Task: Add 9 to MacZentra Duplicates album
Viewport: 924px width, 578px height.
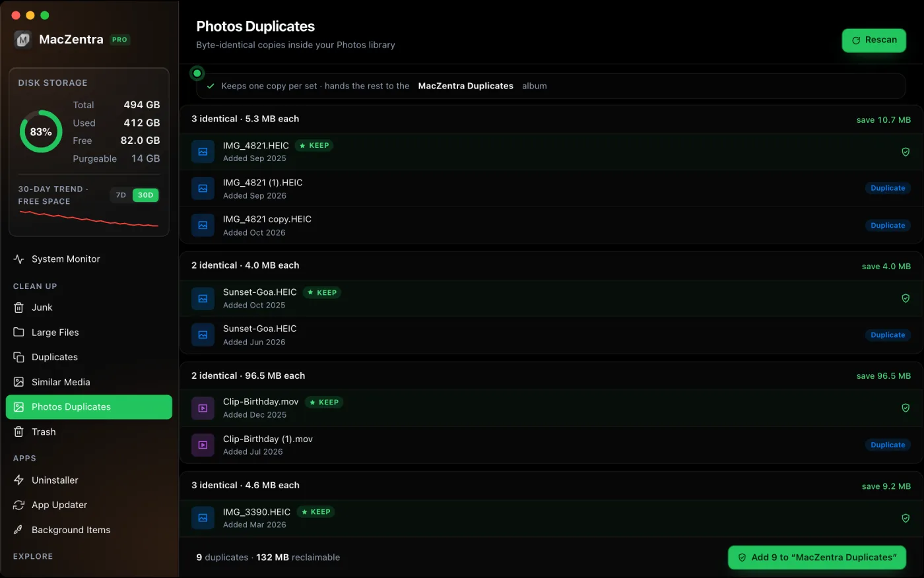Action: point(817,558)
